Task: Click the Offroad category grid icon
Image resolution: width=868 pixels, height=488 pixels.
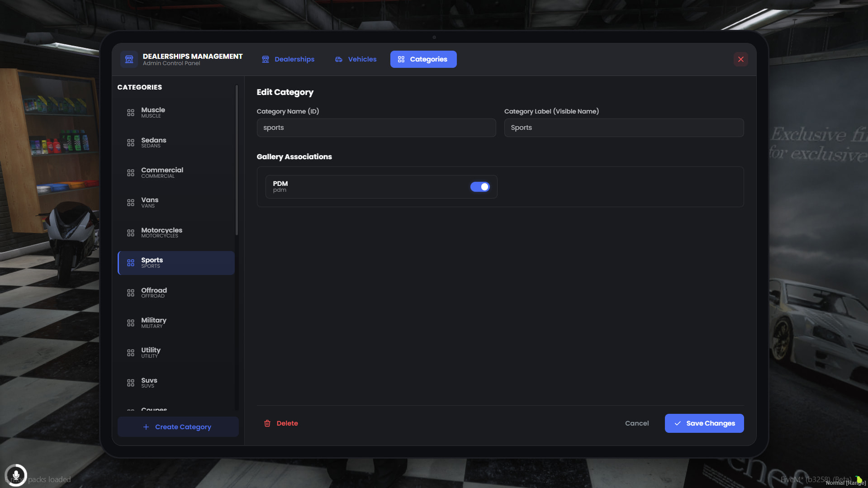Action: point(131,293)
